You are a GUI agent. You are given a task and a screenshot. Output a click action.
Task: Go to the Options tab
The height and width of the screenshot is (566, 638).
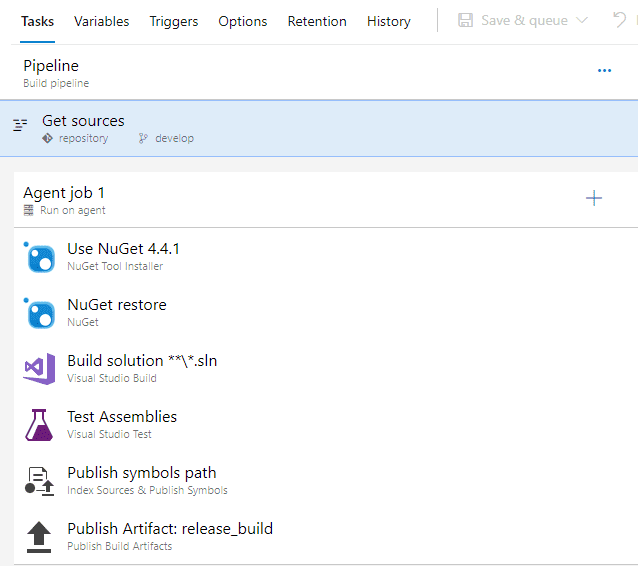243,21
